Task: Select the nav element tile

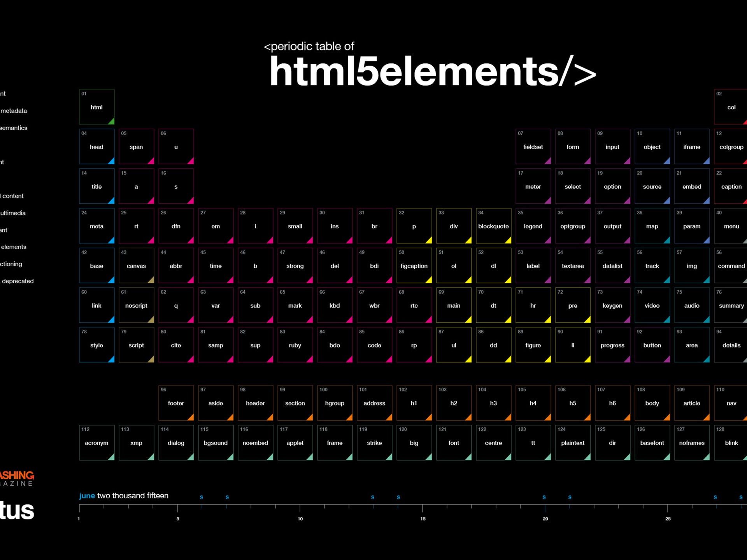Action: [731, 403]
